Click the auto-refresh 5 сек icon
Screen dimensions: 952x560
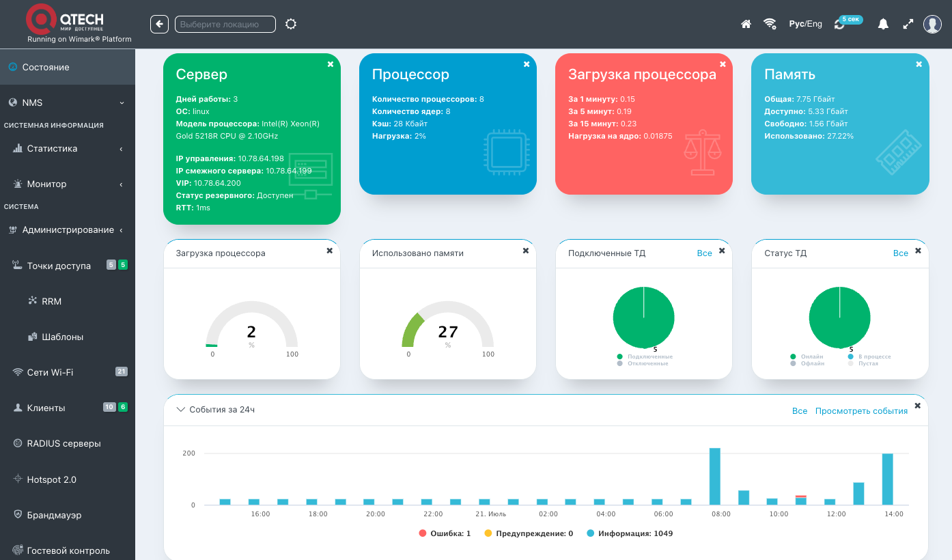pos(841,24)
